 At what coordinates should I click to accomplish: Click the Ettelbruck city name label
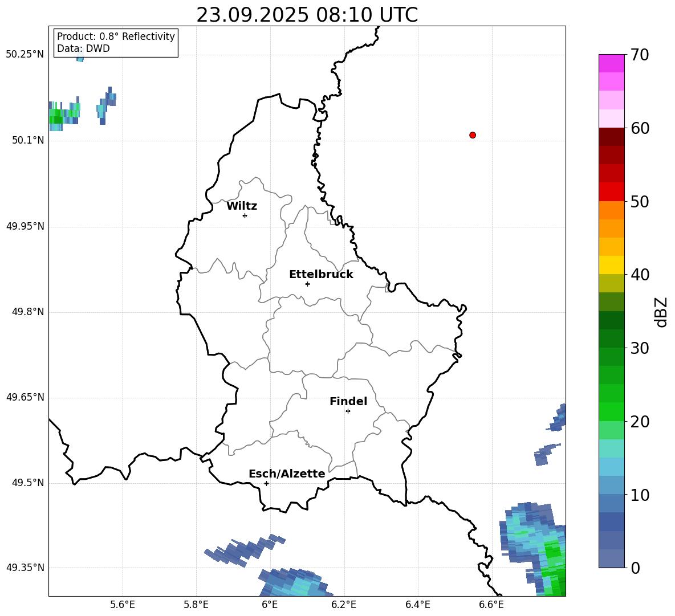point(321,275)
